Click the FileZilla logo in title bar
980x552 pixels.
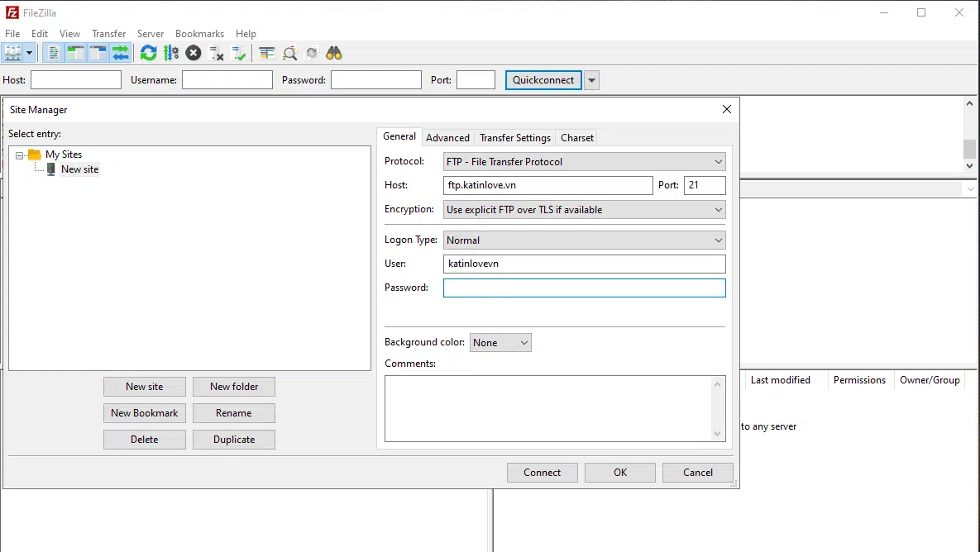click(x=12, y=12)
